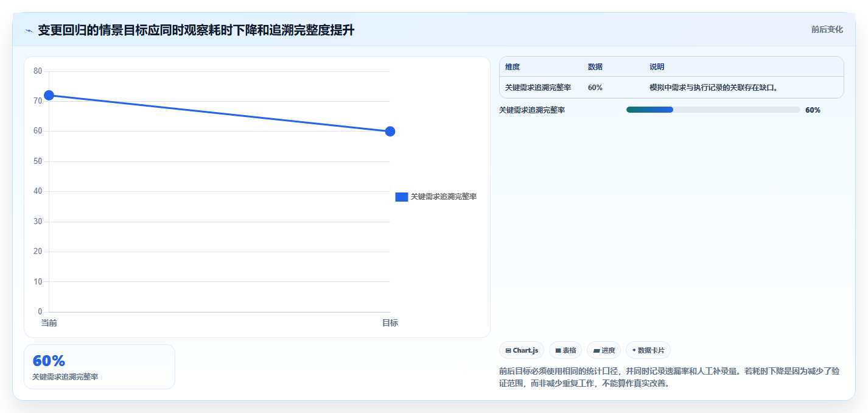Click table cell 关键需求追溯完整率
Image resolution: width=868 pixels, height=413 pixels.
coord(538,88)
